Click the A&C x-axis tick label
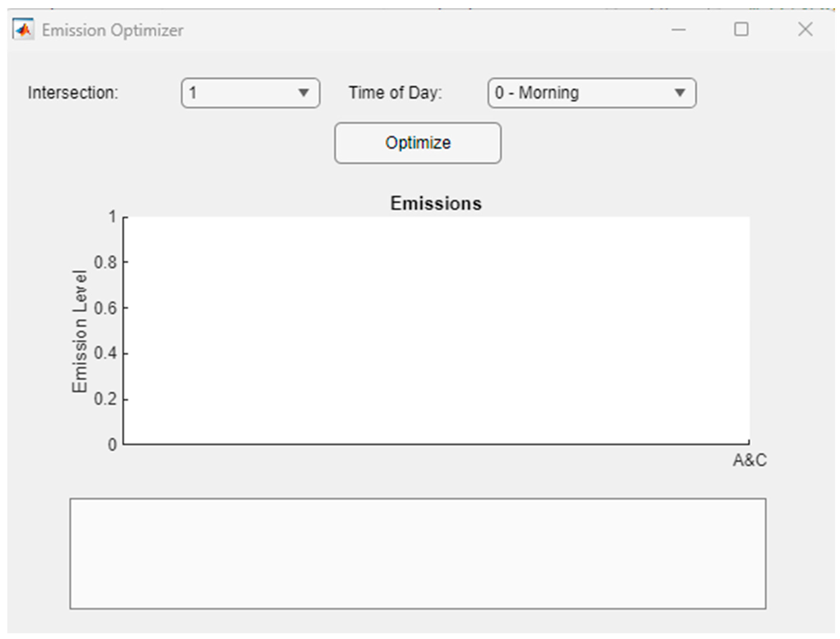Viewport: 840px width, 639px height. tap(750, 460)
